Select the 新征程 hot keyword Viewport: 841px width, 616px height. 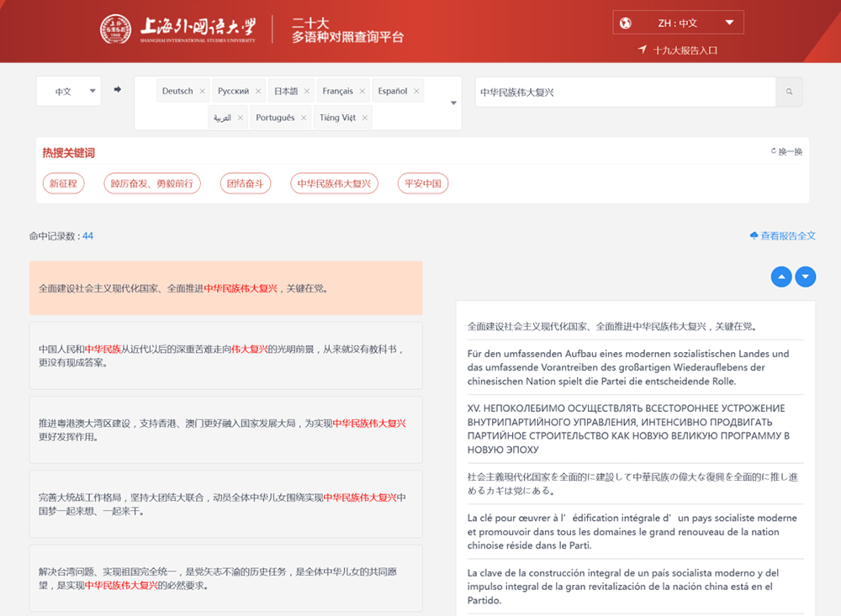(64, 183)
